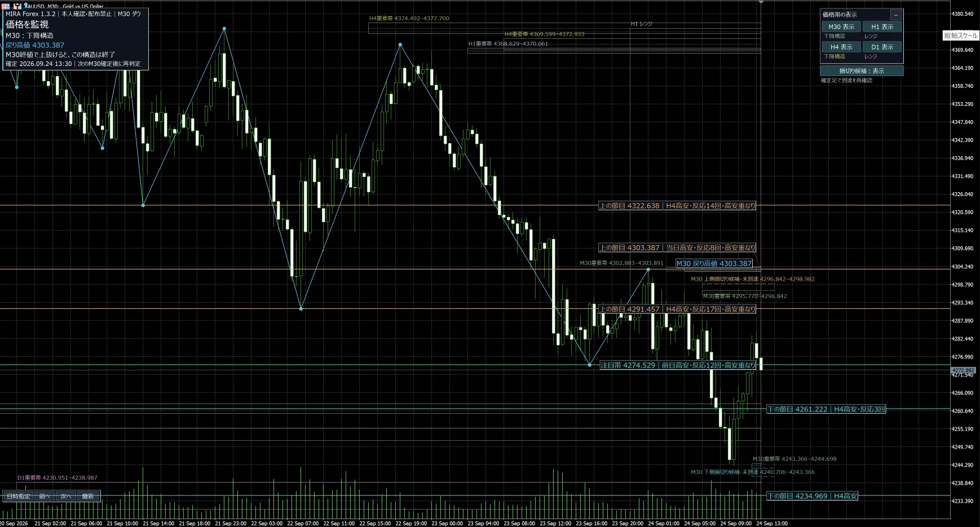The width and height of the screenshot is (980, 527).
Task: Select the 上の節目 4322.638 level label
Action: pyautogui.click(x=677, y=206)
